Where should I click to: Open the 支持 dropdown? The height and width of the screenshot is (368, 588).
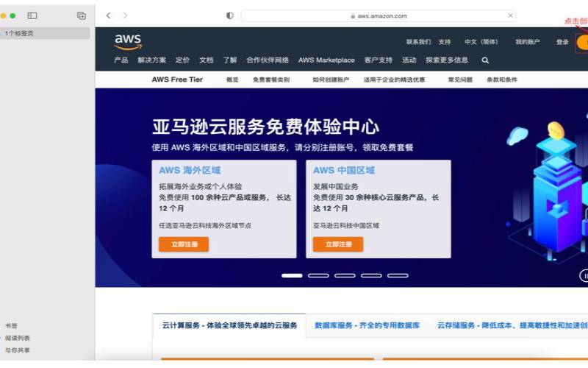click(445, 42)
